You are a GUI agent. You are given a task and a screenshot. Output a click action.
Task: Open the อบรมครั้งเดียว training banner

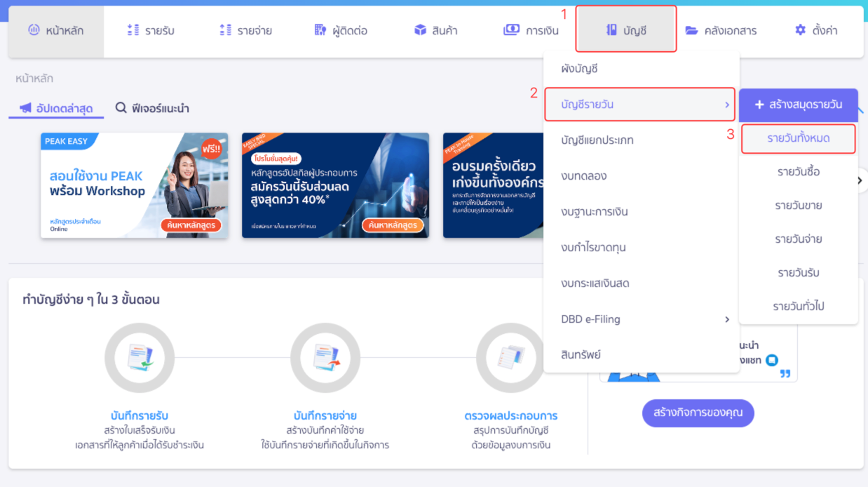point(494,185)
